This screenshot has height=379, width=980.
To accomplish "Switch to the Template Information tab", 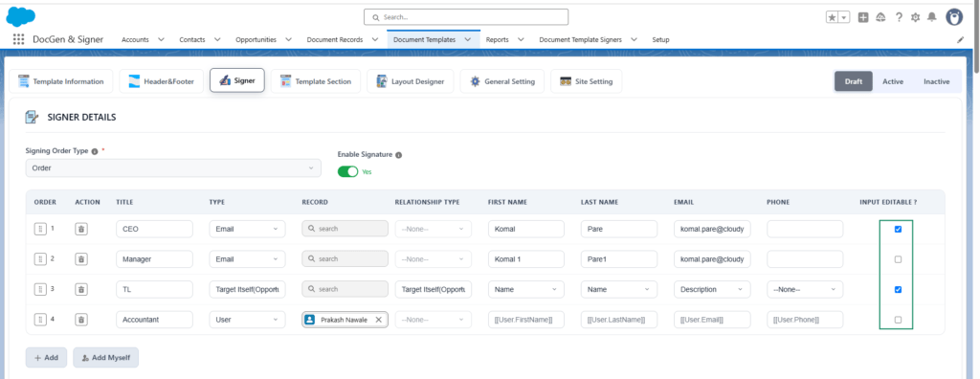I will (x=61, y=81).
